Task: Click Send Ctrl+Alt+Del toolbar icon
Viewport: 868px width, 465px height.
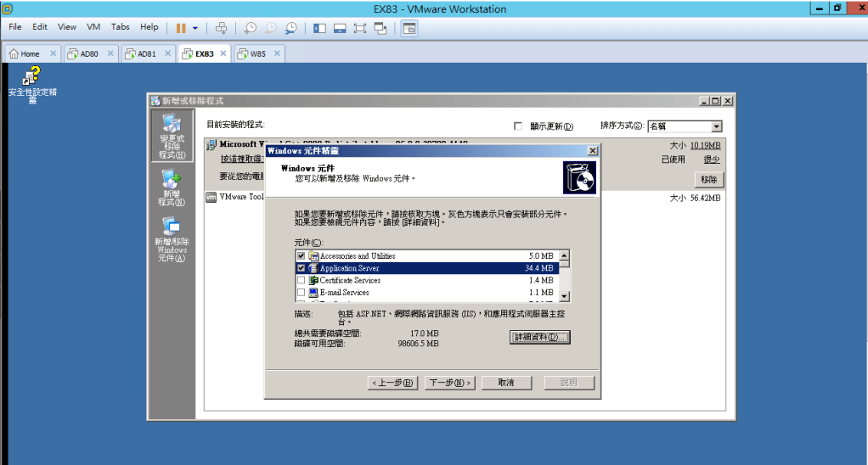Action: tap(221, 27)
